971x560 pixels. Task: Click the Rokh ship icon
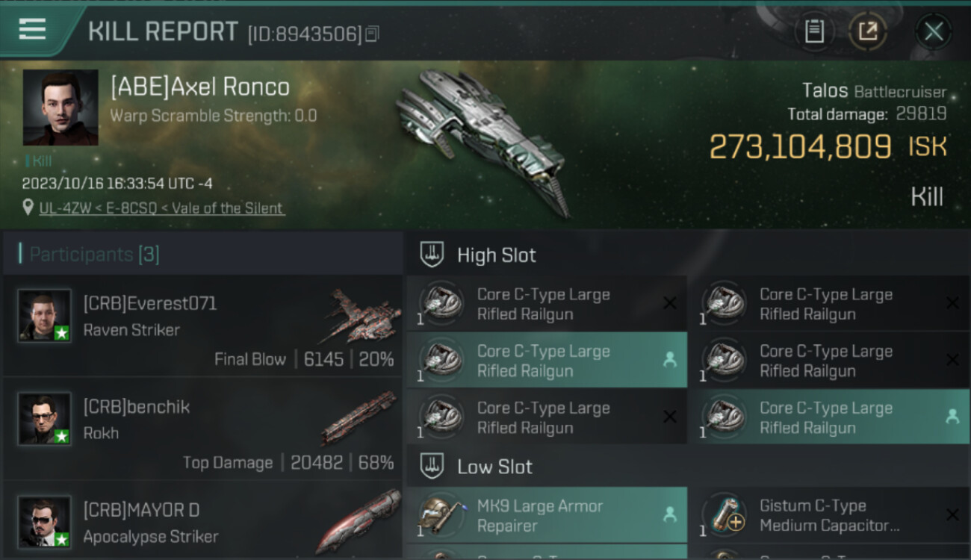point(359,418)
